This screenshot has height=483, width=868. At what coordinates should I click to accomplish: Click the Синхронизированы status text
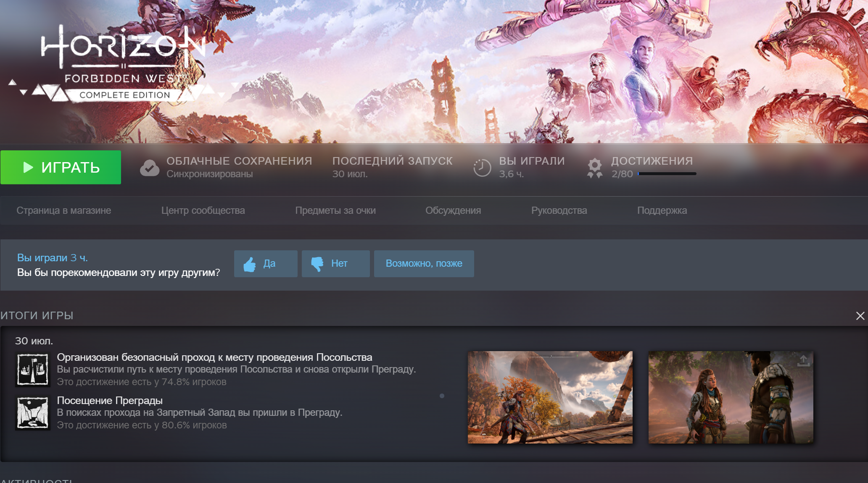pos(210,174)
